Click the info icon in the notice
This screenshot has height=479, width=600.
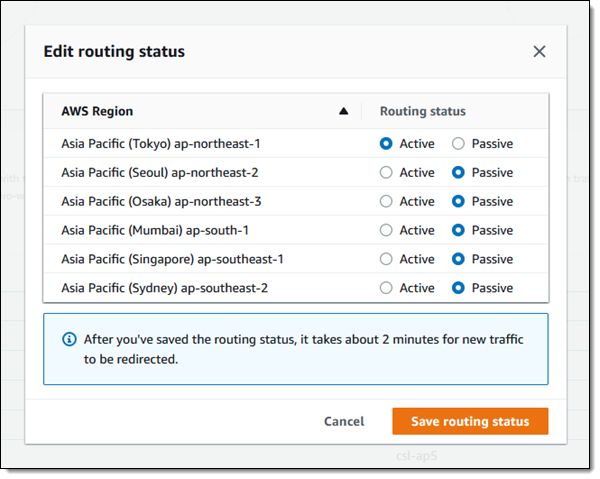(x=68, y=339)
